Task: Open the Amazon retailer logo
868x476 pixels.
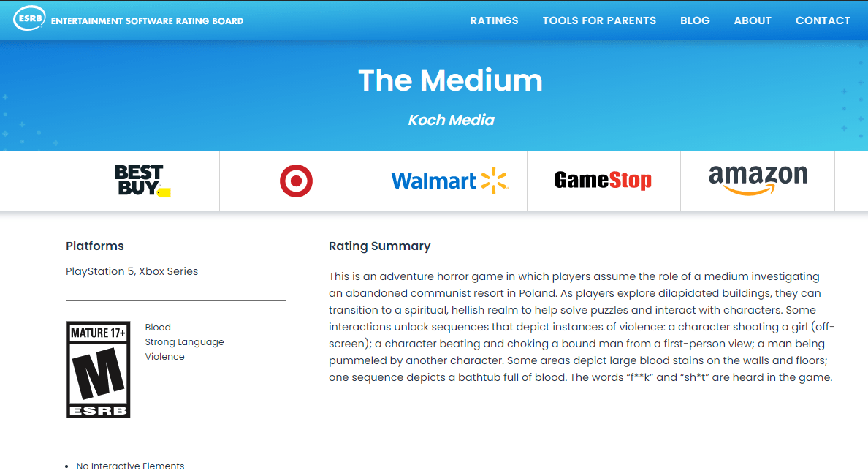Action: coord(758,180)
